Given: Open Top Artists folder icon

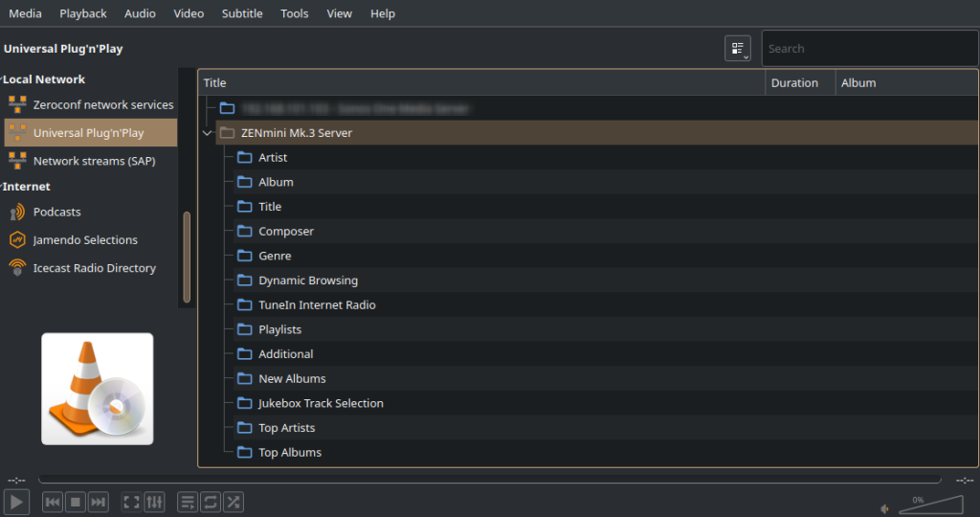Looking at the screenshot, I should 245,428.
